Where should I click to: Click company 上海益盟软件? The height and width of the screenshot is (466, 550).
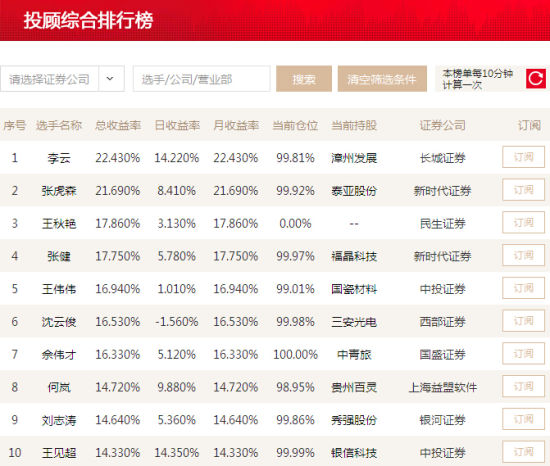443,387
